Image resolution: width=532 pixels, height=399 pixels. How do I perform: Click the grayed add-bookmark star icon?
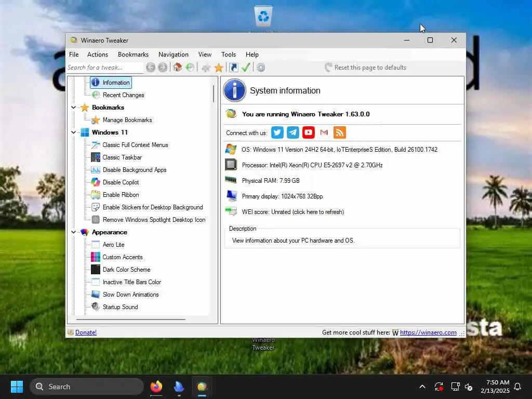click(206, 68)
